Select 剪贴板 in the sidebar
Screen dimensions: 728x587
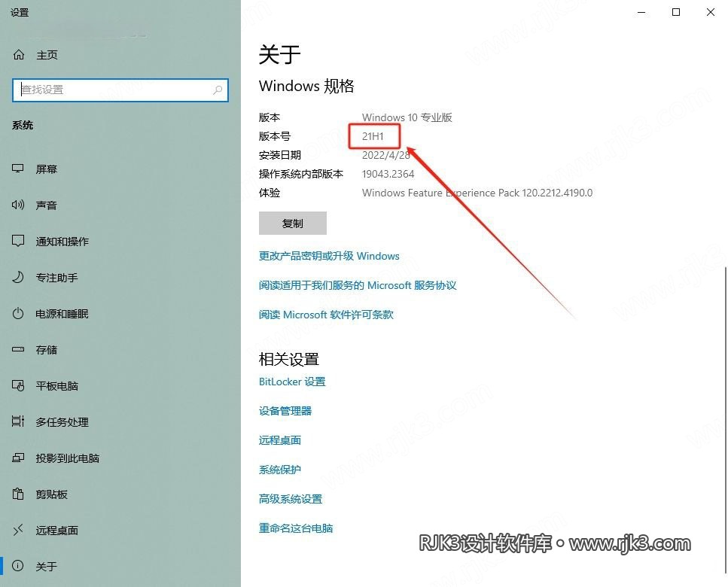tap(51, 494)
